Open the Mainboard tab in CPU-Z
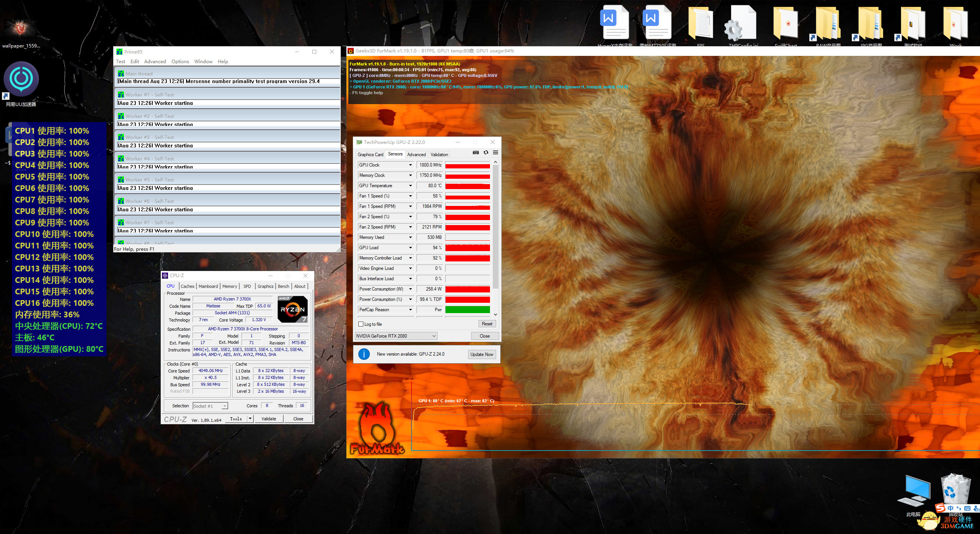Image resolution: width=980 pixels, height=534 pixels. point(208,286)
